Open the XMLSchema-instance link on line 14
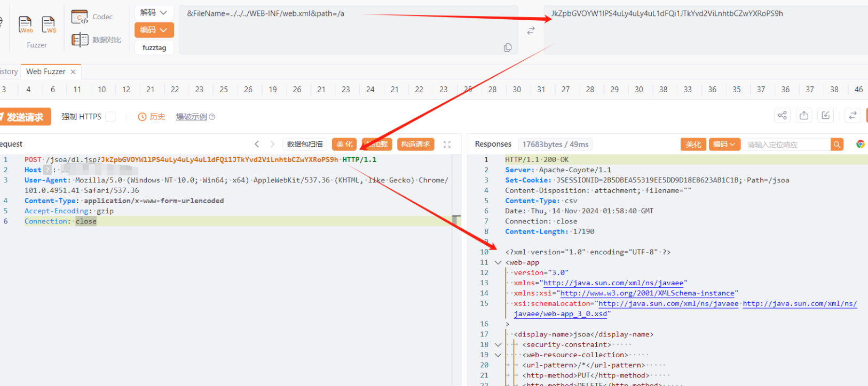This screenshot has width=868, height=386. [x=647, y=293]
